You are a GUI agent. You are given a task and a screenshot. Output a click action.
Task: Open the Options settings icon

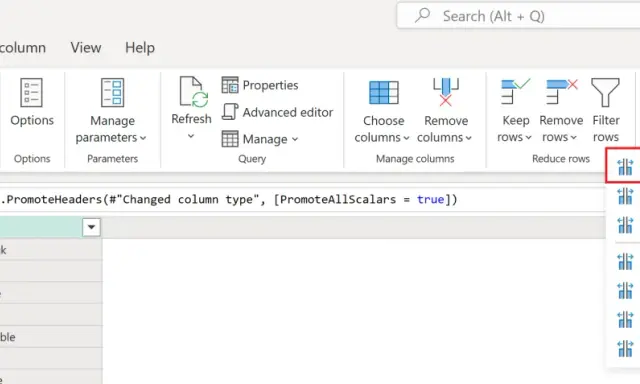(31, 92)
